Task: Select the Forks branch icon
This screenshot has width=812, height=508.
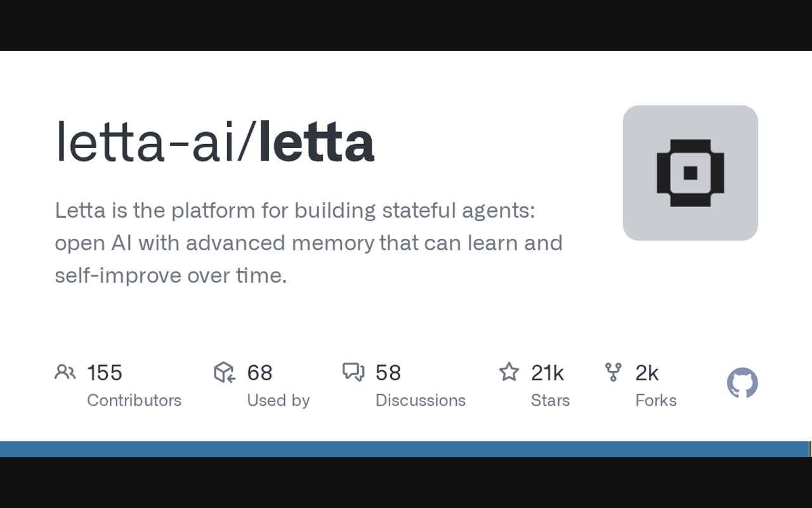Action: pos(613,372)
